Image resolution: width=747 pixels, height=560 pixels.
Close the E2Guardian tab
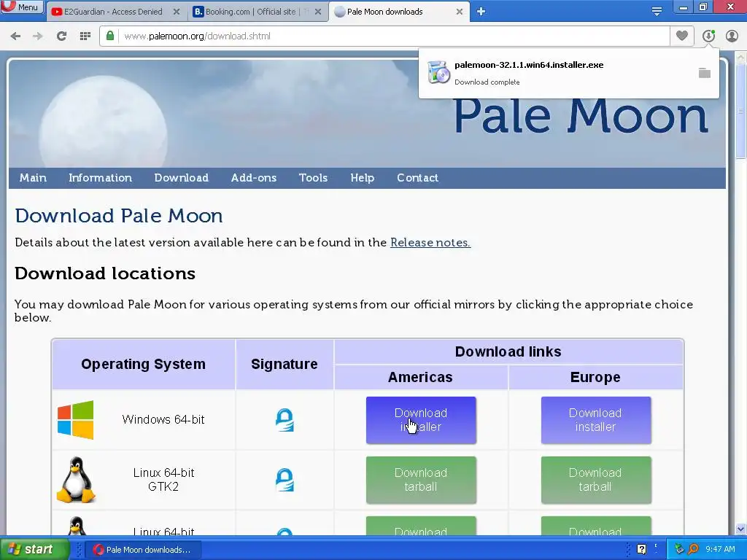point(177,12)
